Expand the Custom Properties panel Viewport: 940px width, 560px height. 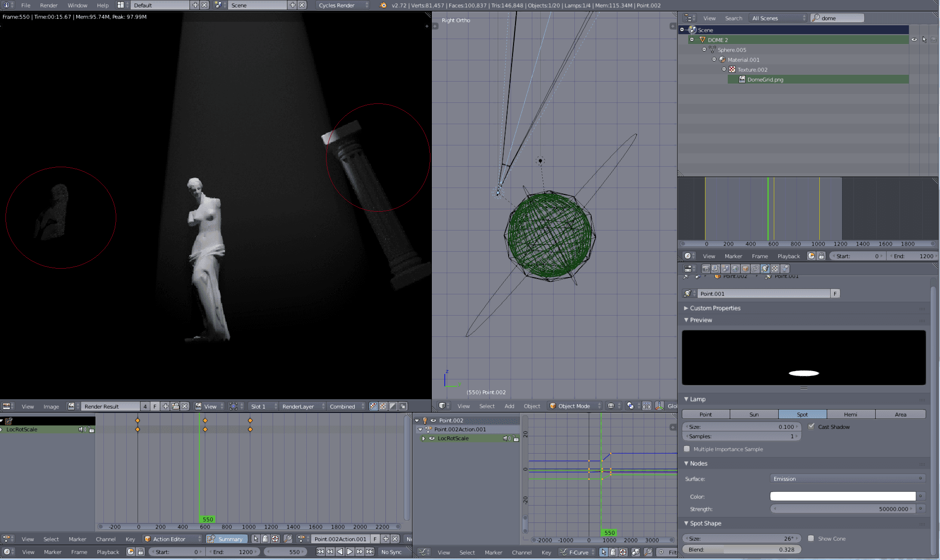point(715,308)
